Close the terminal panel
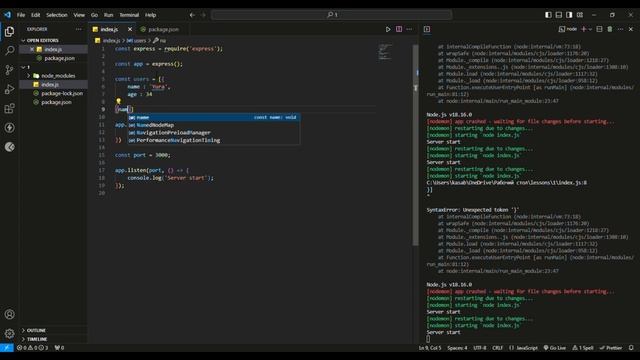The image size is (640, 360). (631, 29)
